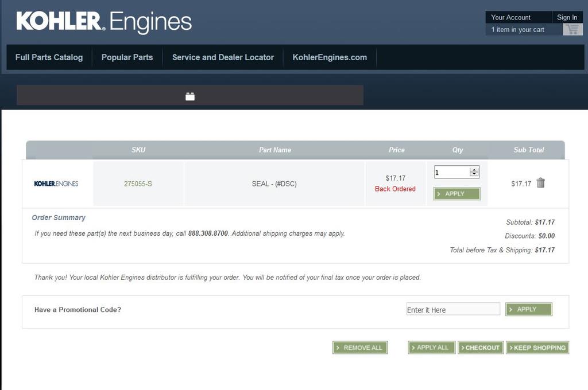Click the shopping cart icon in header
The image size is (588, 390).
point(572,29)
